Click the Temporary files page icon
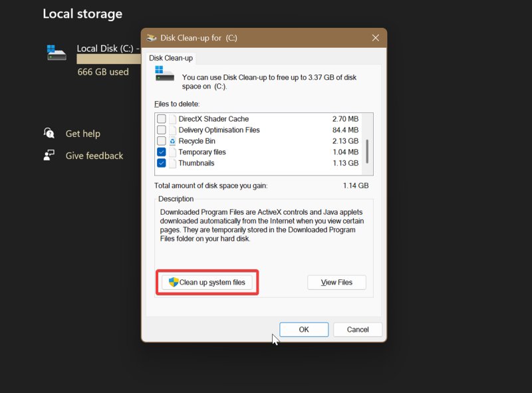The image size is (532, 393). pos(172,152)
